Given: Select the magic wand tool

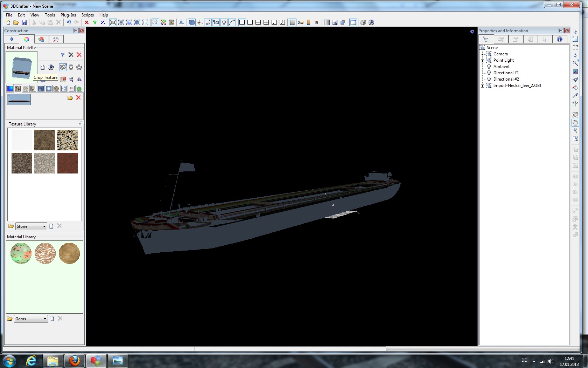Looking at the screenshot, I should (575, 63).
